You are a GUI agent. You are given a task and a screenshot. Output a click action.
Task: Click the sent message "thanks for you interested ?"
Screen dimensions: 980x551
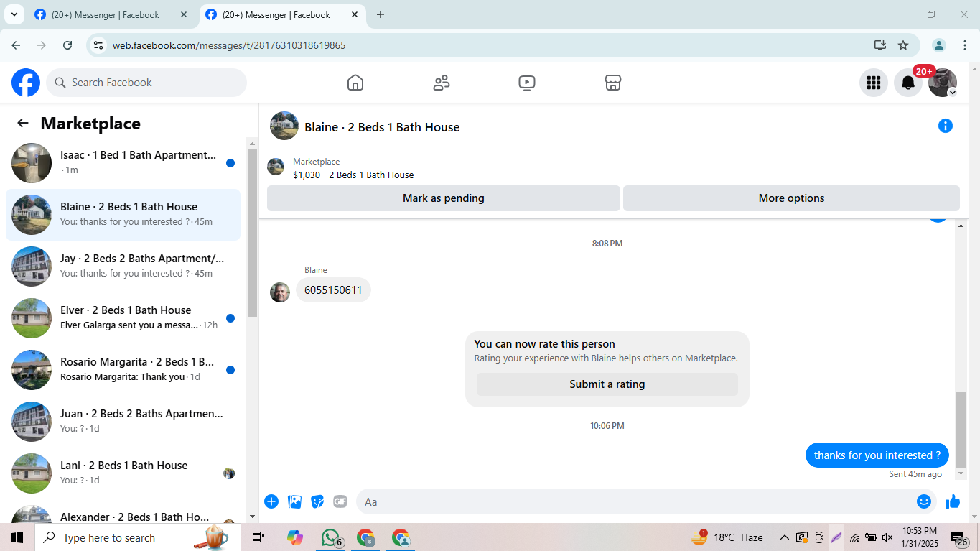point(877,455)
